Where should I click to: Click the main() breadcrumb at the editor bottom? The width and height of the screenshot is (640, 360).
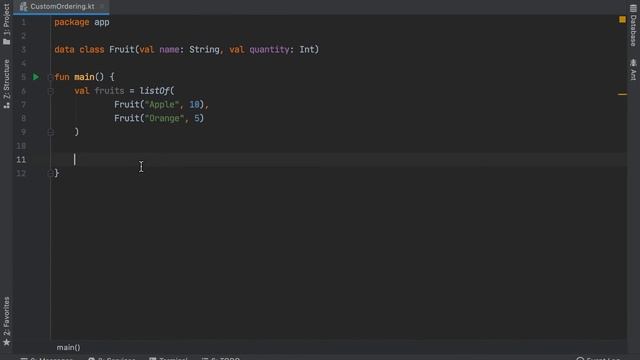[68, 347]
